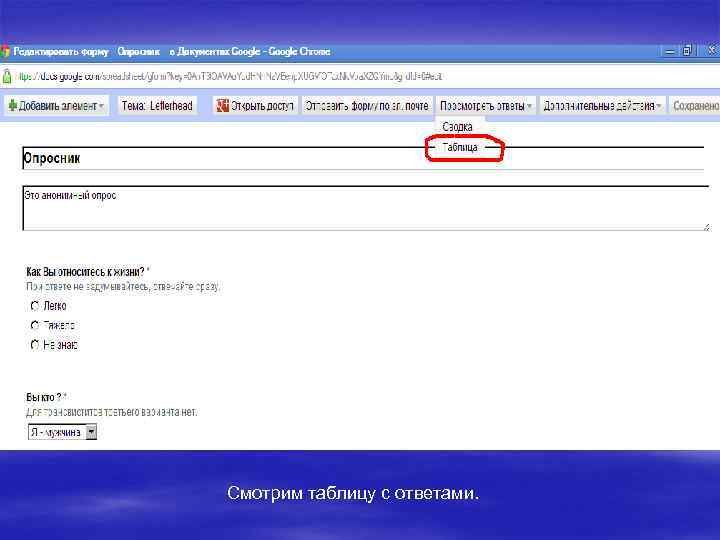Minimize the Chrome window
This screenshot has height=540, width=720.
pos(670,51)
